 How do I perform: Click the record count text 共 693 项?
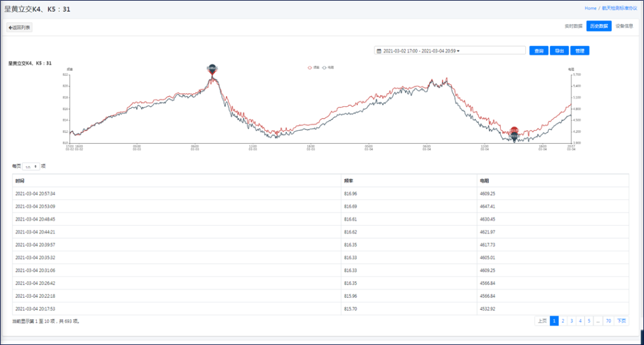coord(69,321)
